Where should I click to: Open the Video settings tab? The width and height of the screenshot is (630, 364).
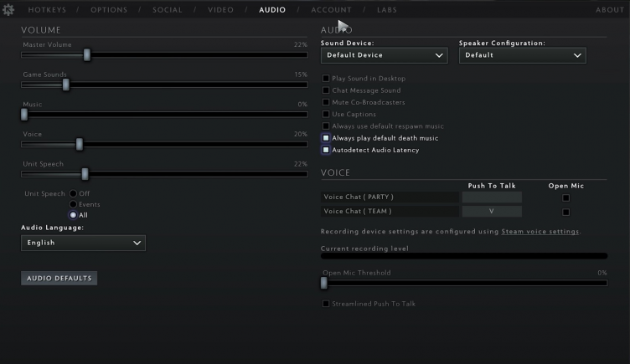(220, 10)
